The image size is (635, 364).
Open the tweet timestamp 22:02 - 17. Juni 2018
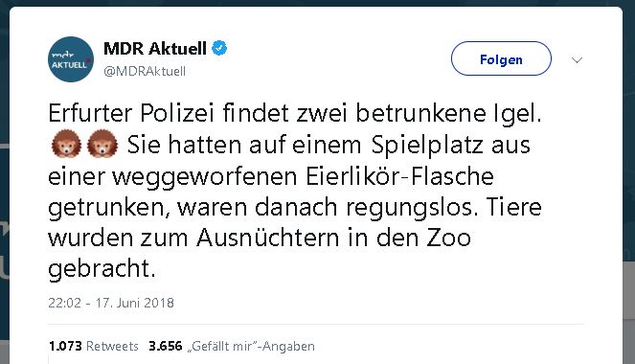(x=111, y=303)
